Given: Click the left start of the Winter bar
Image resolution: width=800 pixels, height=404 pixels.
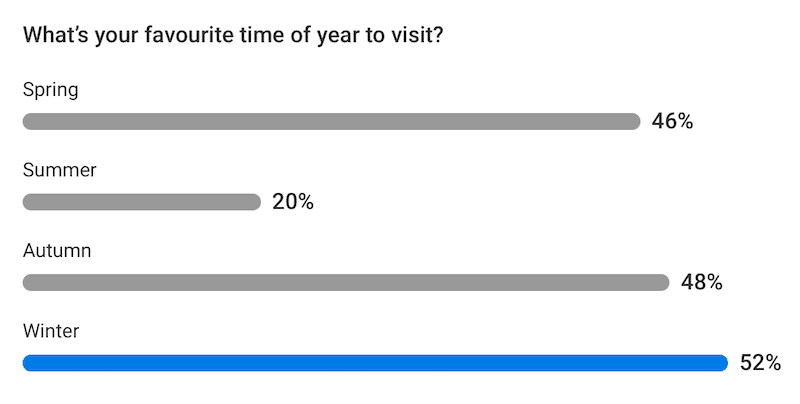Looking at the screenshot, I should point(29,362).
